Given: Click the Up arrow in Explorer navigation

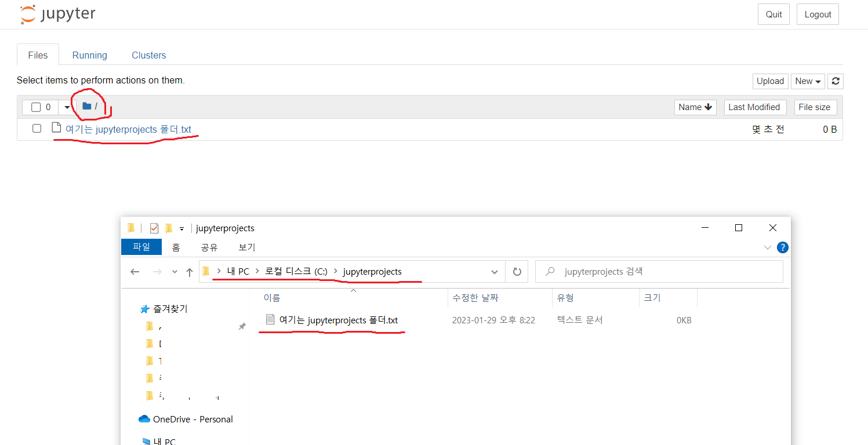Looking at the screenshot, I should coord(190,272).
